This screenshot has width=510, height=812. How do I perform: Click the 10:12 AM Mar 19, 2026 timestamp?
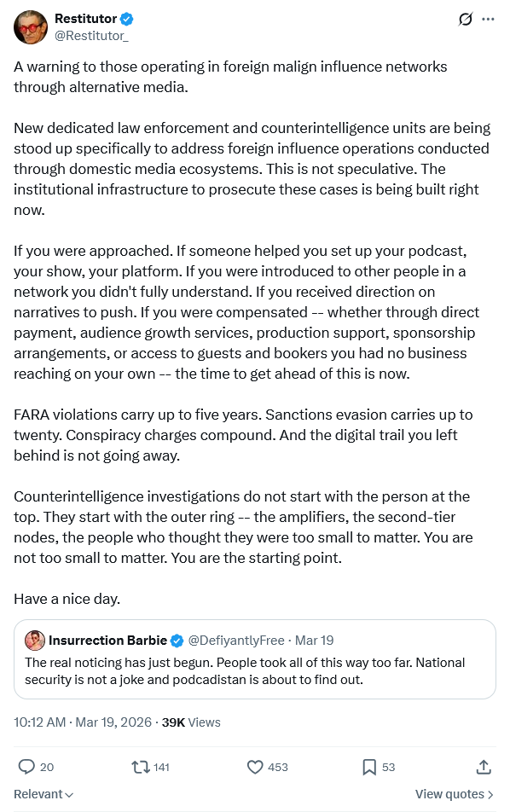click(83, 722)
